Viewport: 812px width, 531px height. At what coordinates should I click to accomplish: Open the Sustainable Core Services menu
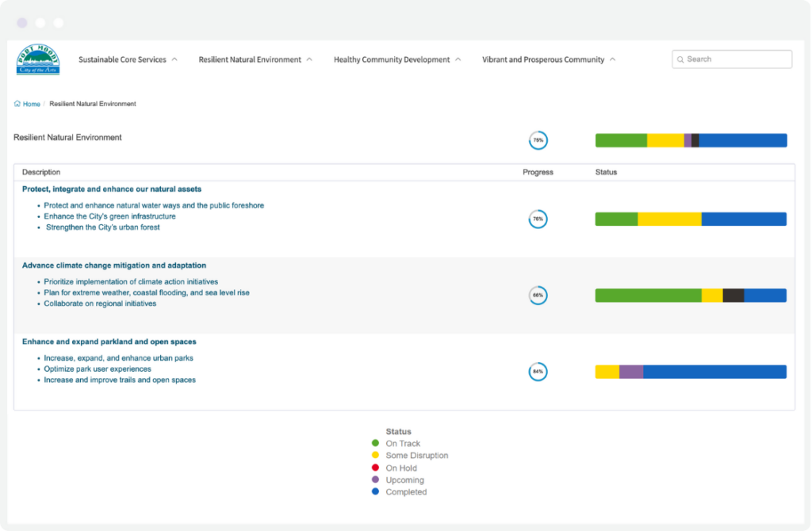point(122,59)
